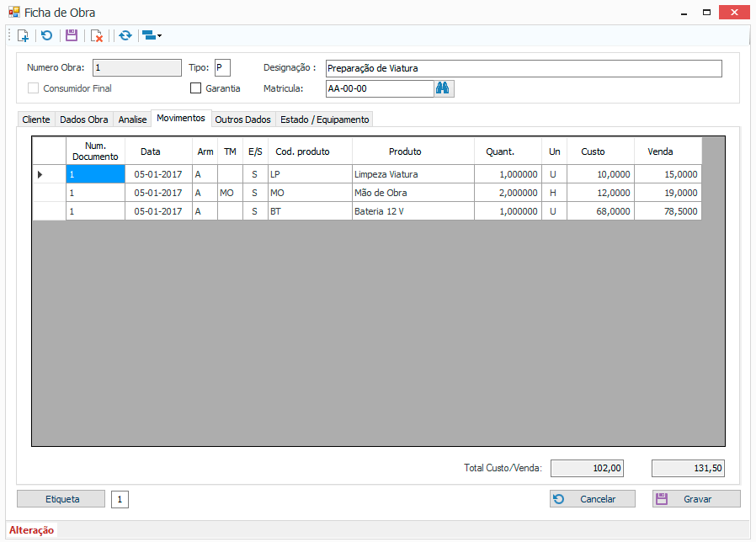Screen dimensions: 756x542
Task: Open the Outros Dados tab
Action: coord(242,120)
